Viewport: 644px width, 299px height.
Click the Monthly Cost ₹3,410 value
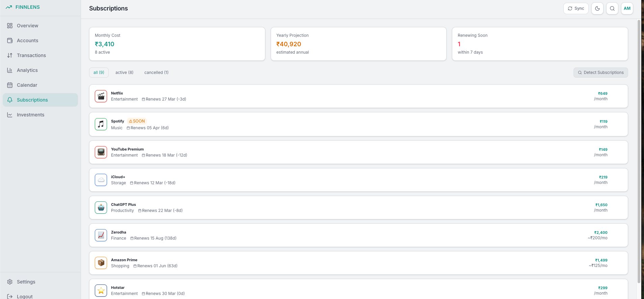tap(105, 44)
